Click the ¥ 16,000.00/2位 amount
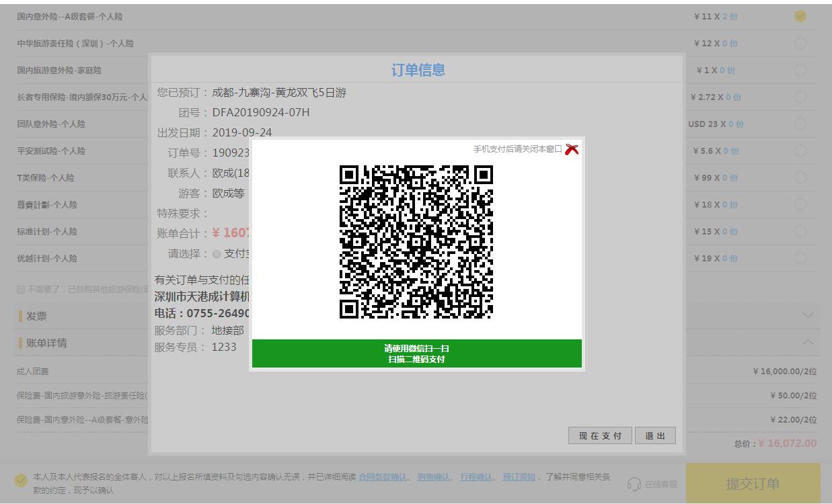The width and height of the screenshot is (832, 504). [x=785, y=371]
